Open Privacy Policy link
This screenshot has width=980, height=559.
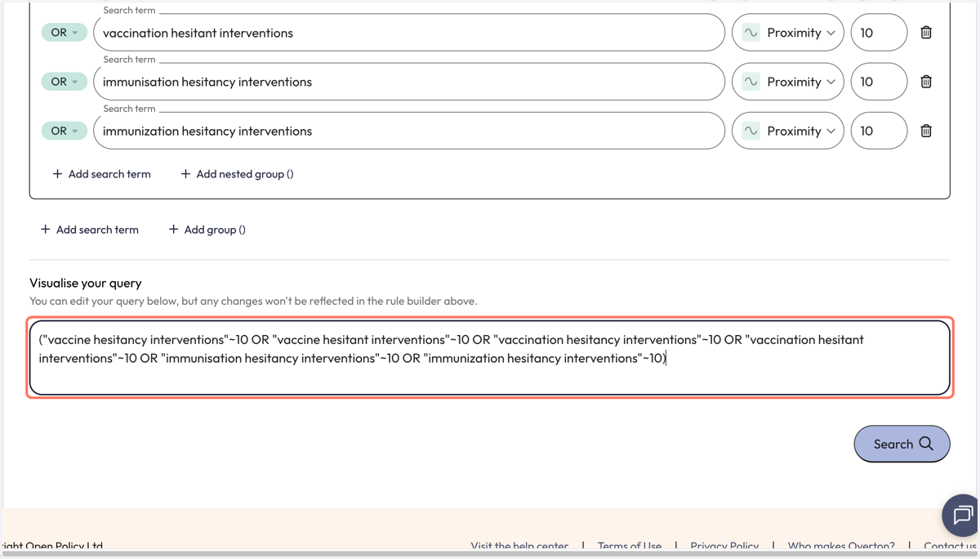[x=724, y=546]
